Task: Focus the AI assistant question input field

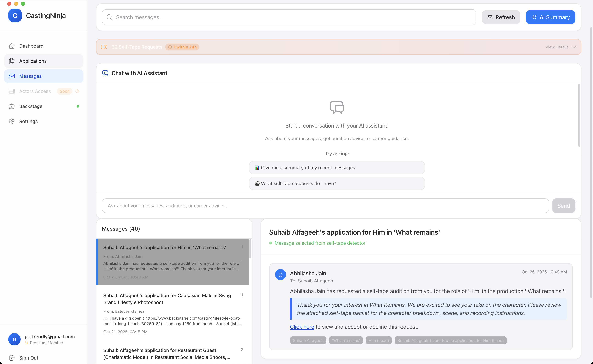Action: coord(325,206)
